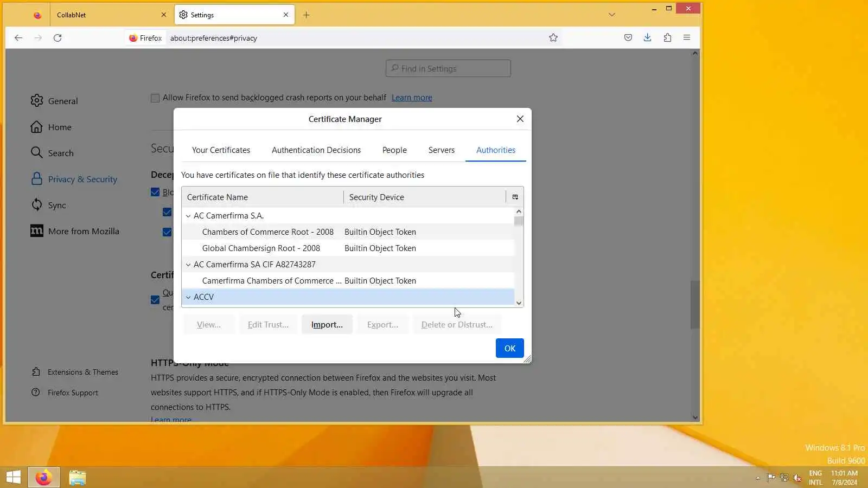The width and height of the screenshot is (868, 488).
Task: Bookmark this page with the star icon
Action: coord(553,38)
